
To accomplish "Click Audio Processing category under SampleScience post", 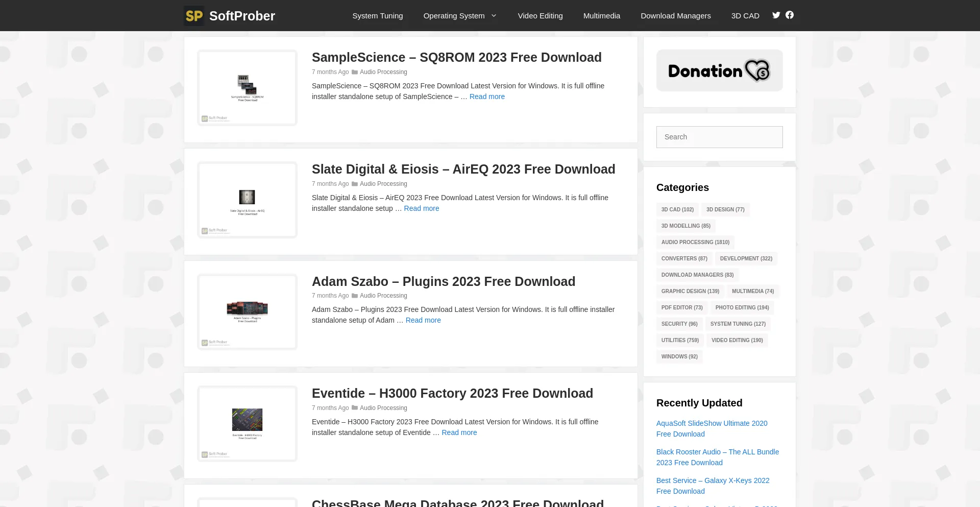I will coord(383,72).
